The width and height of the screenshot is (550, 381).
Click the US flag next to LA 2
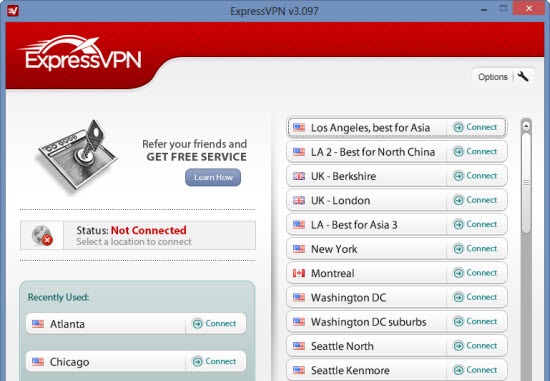[299, 152]
